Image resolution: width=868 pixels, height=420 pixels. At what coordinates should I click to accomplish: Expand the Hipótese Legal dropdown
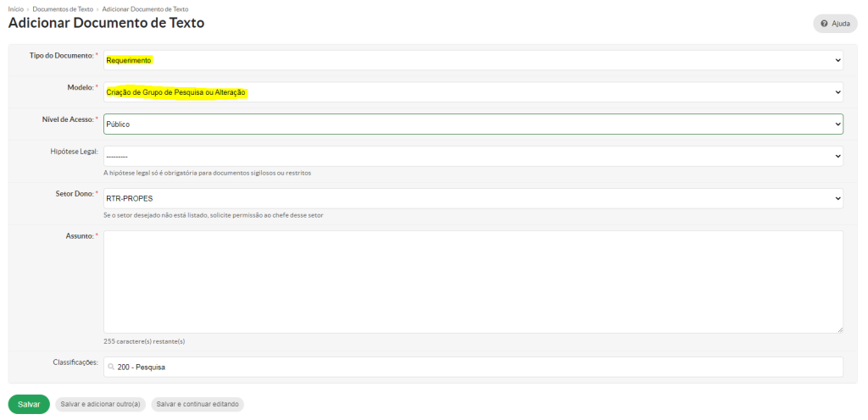point(473,156)
